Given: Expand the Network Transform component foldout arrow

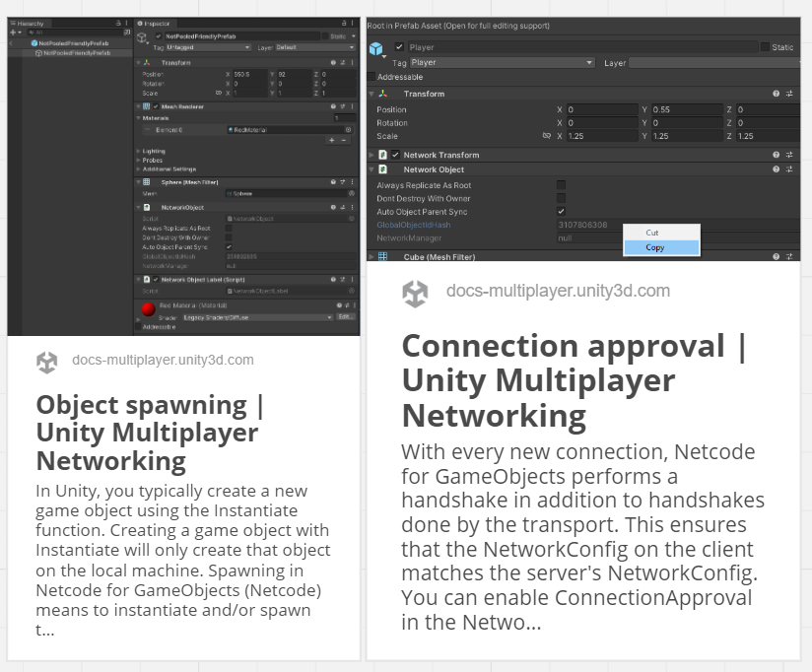Looking at the screenshot, I should pos(372,155).
